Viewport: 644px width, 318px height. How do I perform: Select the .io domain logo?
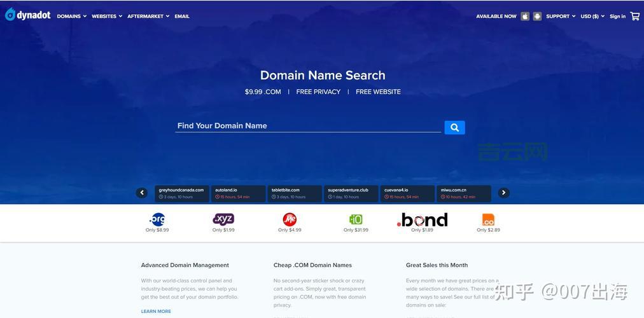point(356,219)
